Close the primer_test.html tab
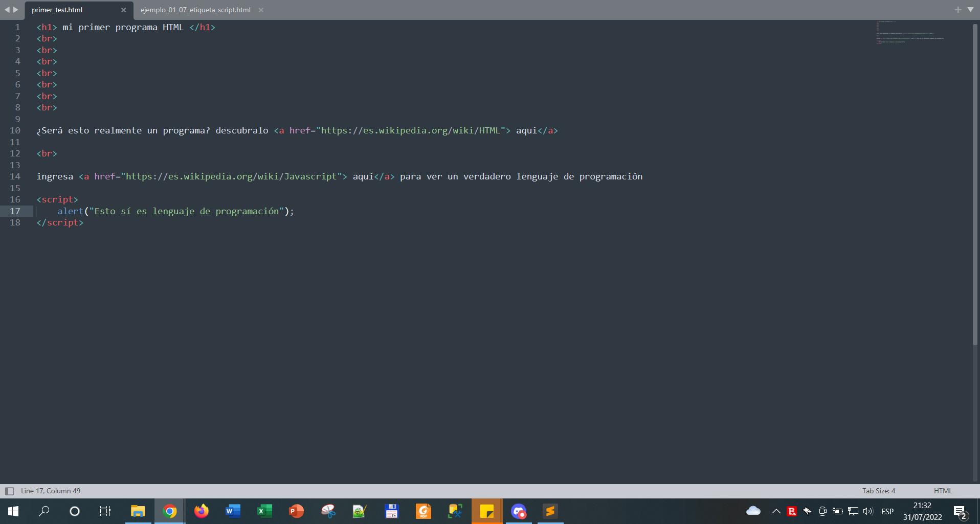980x524 pixels. coord(123,10)
